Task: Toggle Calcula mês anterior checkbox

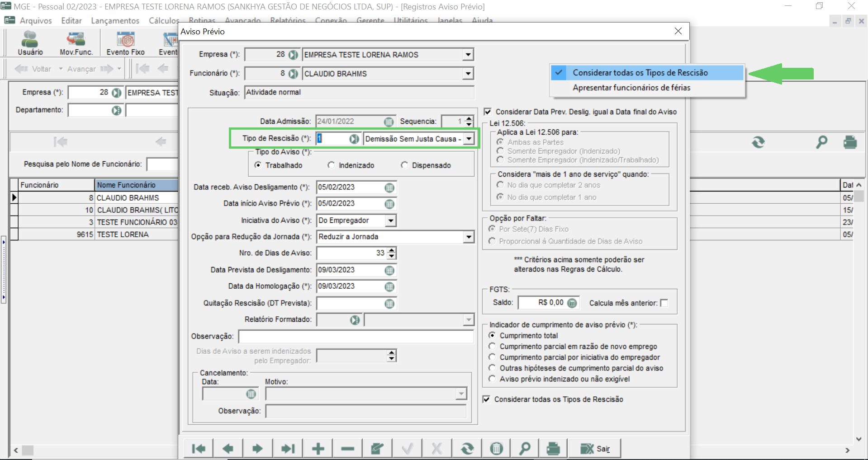Action: pos(664,303)
